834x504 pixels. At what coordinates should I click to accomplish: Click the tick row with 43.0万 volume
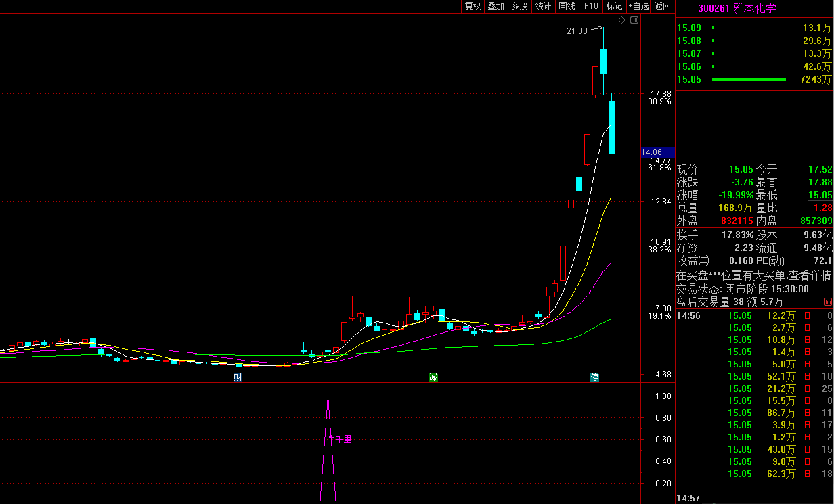coord(755,449)
